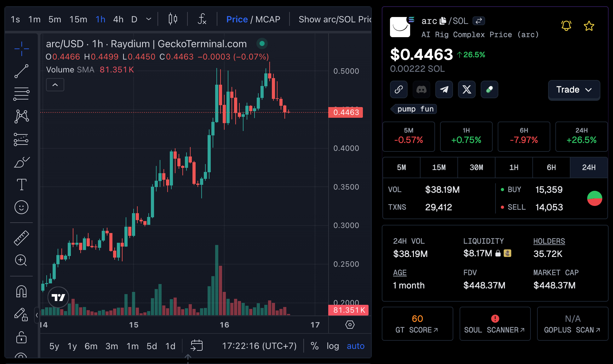The image size is (613, 364).
Task: Click Show arc/SOL Price option
Action: (335, 19)
